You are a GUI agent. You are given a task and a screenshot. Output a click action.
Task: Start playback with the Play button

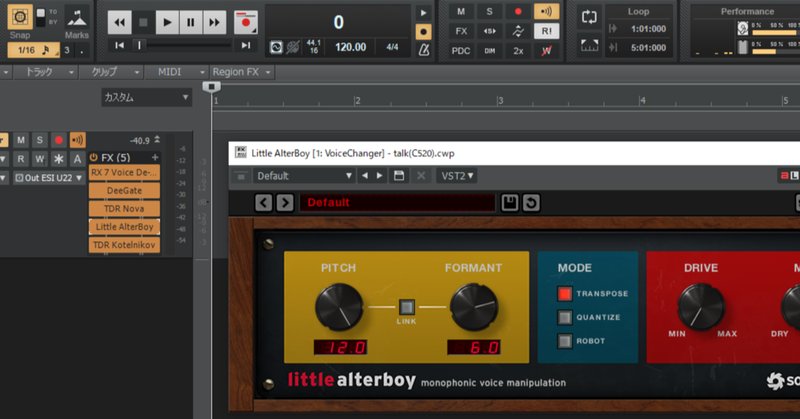(167, 22)
